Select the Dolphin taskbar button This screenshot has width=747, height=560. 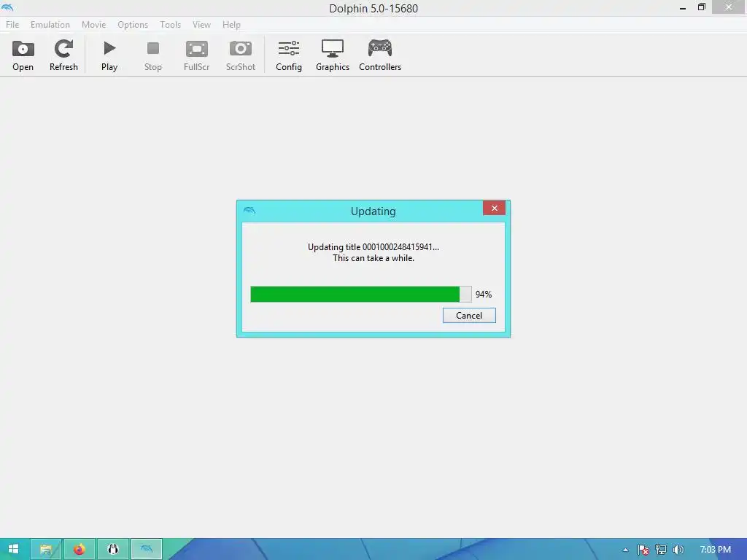click(x=147, y=549)
